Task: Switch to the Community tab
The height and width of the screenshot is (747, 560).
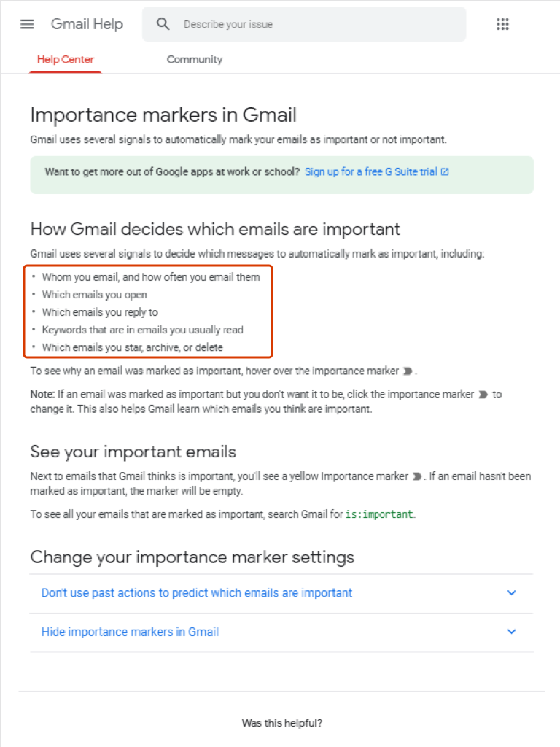Action: click(x=195, y=60)
